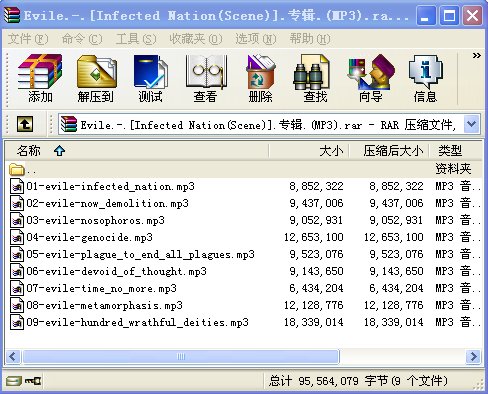Open the 帮助(H) menu
Screen dimensions: 488x394
click(x=310, y=39)
